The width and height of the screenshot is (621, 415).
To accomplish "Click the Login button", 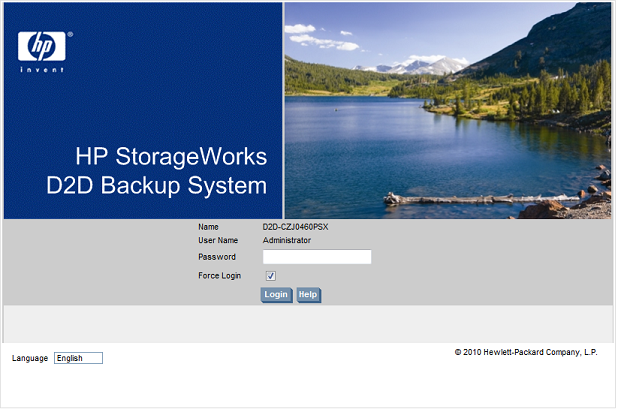I will coord(276,295).
